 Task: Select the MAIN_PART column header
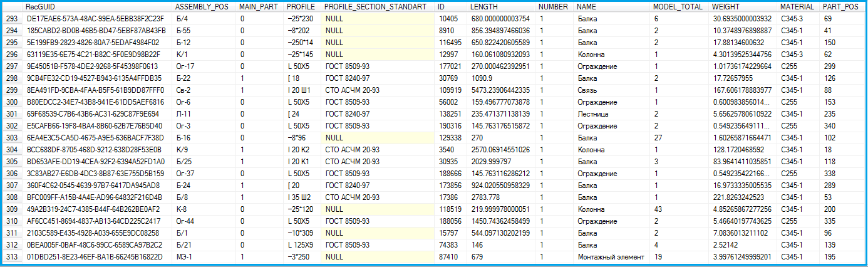point(261,7)
